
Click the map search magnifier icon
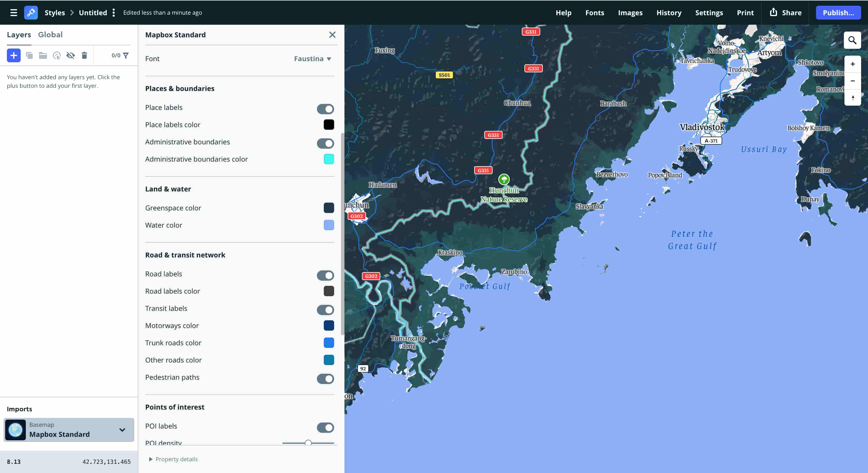pyautogui.click(x=852, y=40)
